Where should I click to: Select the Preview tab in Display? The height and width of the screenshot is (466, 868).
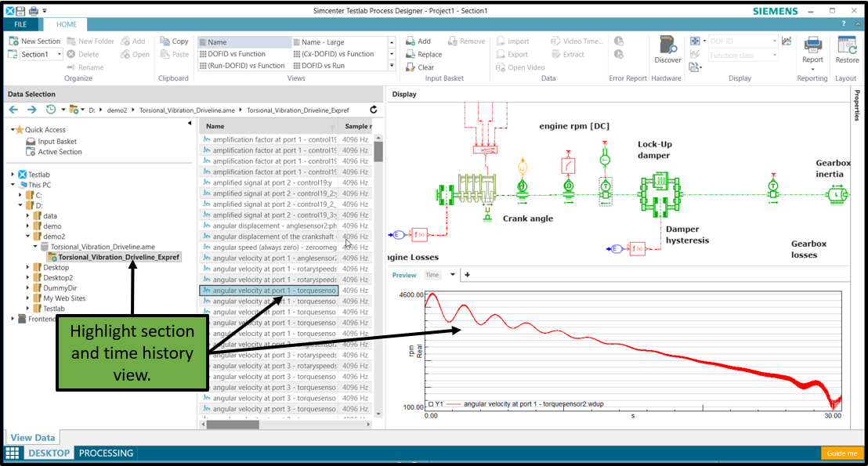pos(404,275)
